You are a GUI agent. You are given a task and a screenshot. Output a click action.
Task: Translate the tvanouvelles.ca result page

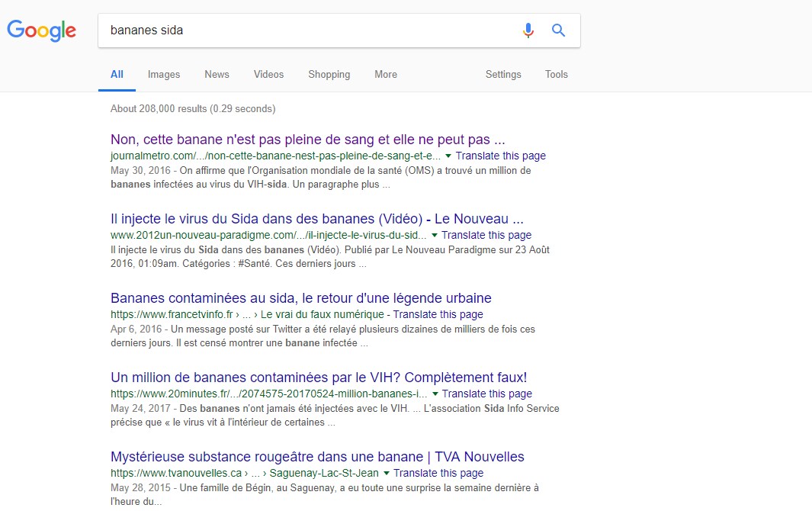(x=438, y=473)
